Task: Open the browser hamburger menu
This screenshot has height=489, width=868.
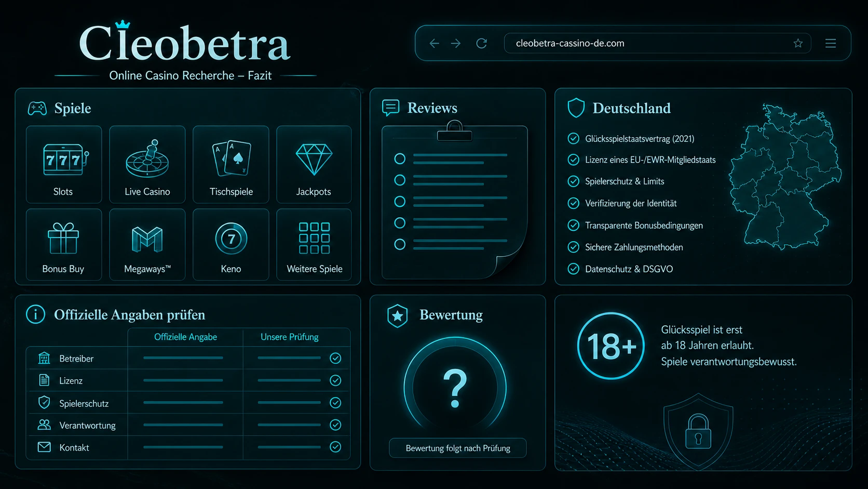Action: point(831,43)
